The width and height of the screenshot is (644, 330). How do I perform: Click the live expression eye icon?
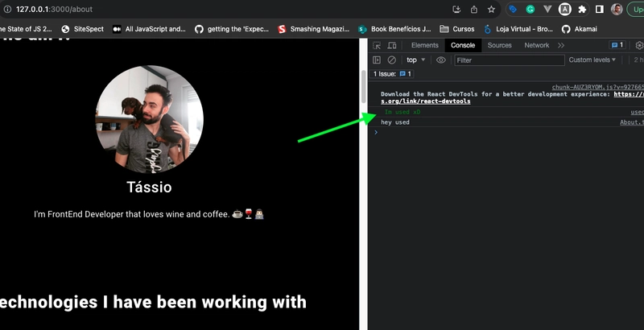click(440, 60)
